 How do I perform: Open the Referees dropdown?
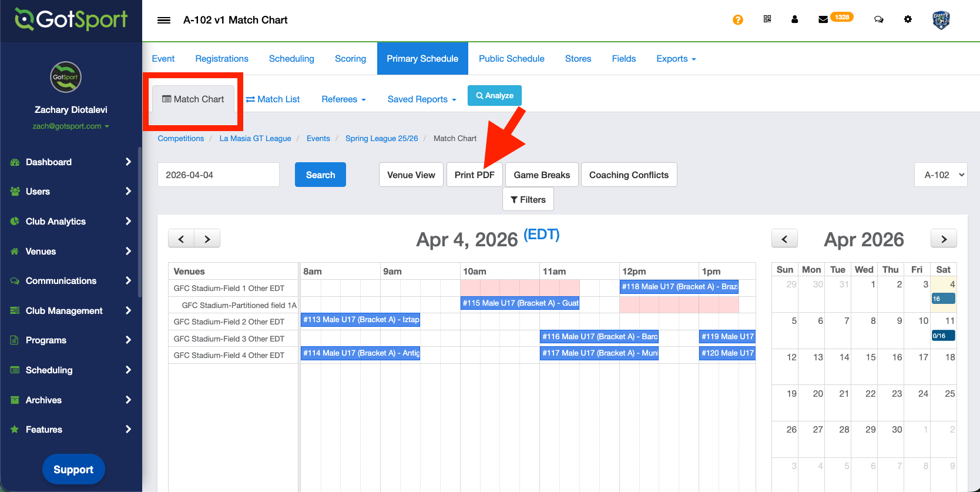pos(344,99)
